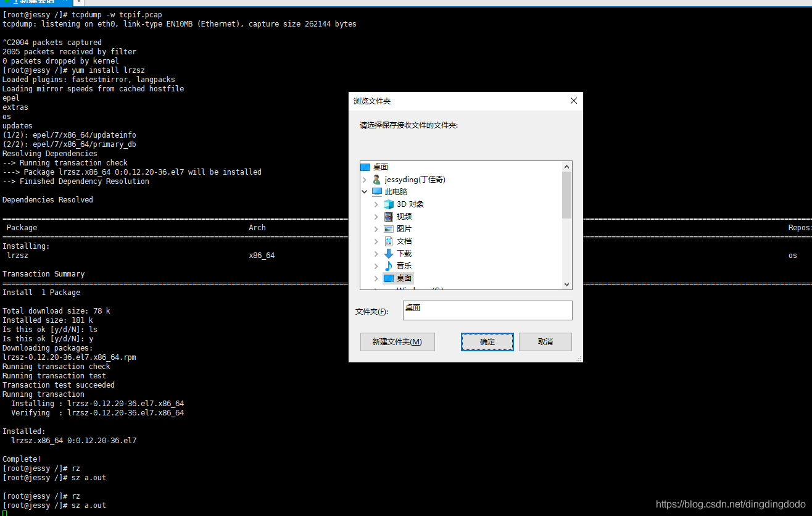Click 'Installed size: 181 k' line

[48, 320]
